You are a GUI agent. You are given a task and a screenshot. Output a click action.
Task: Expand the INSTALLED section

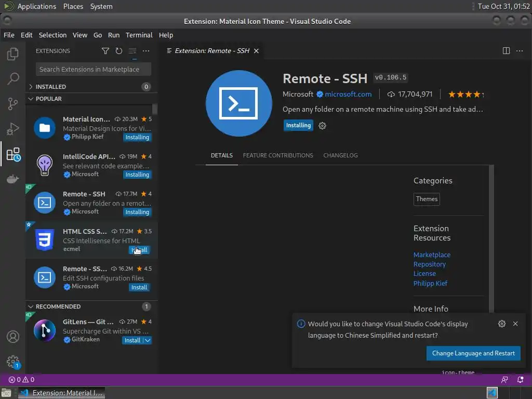[91, 87]
